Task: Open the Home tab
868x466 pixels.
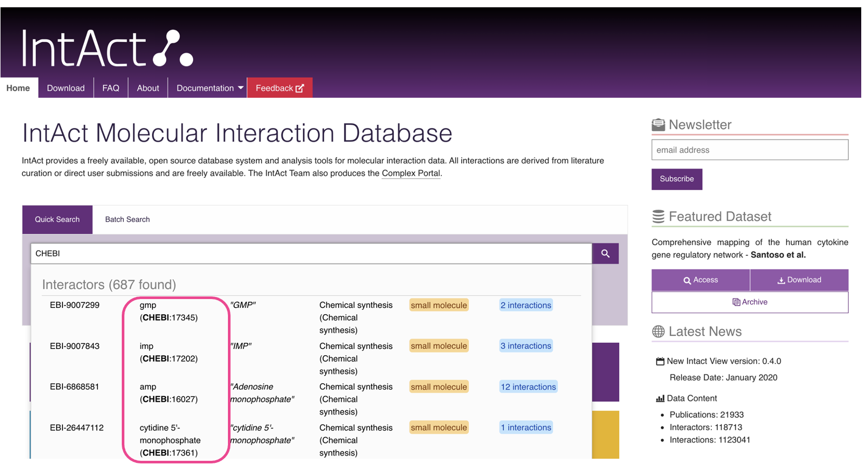Action: click(x=18, y=88)
